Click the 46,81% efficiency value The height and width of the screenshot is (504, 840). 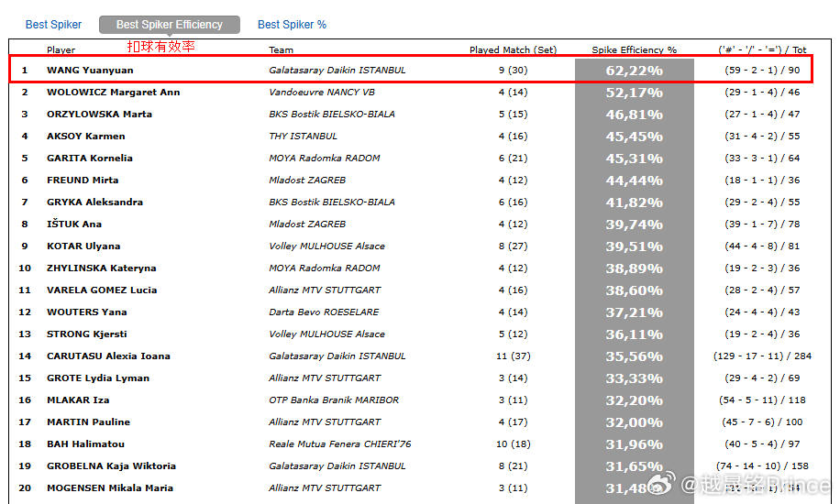click(x=635, y=115)
